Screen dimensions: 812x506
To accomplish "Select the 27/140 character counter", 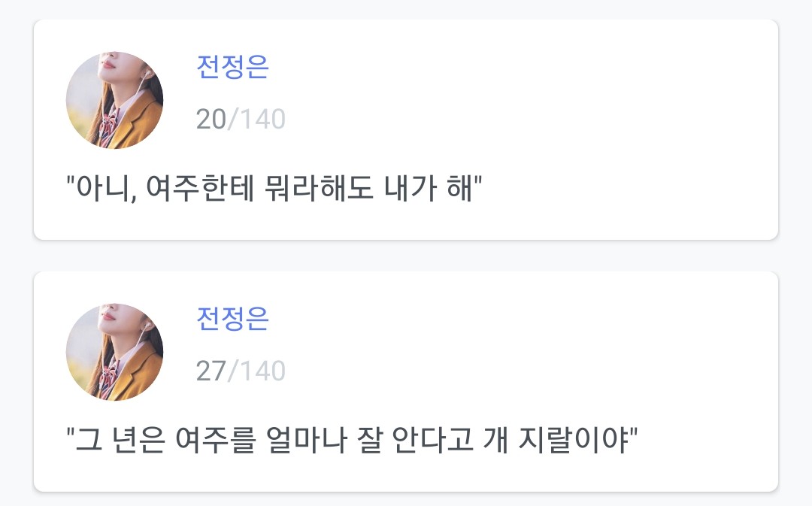I will [241, 371].
